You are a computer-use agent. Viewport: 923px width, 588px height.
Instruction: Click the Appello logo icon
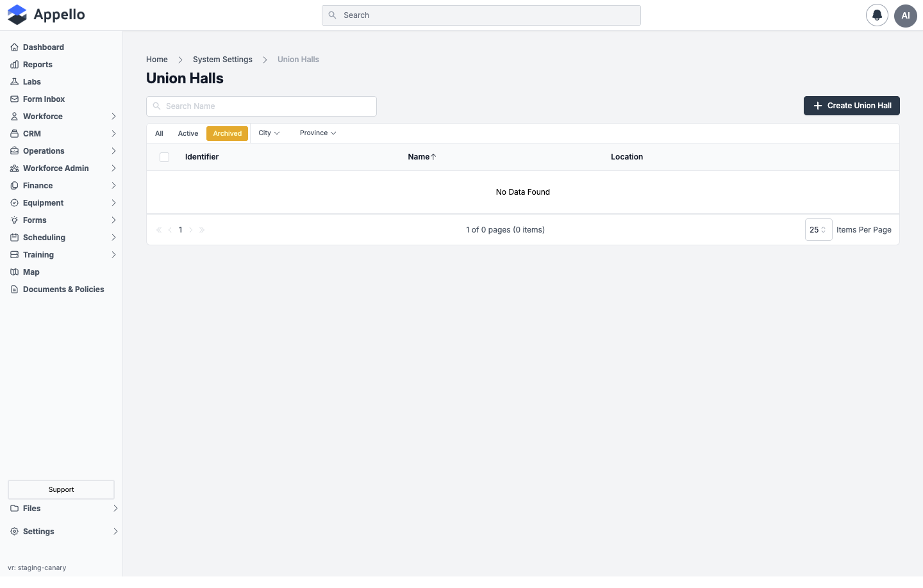(17, 15)
